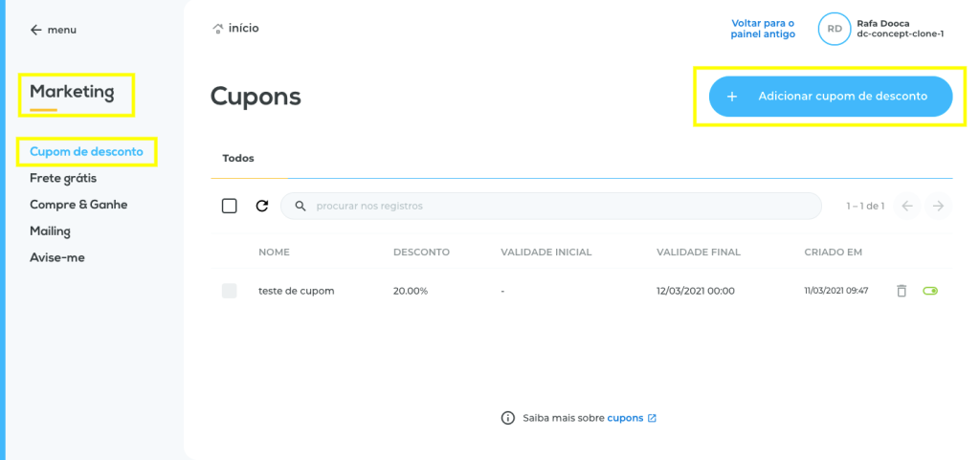
Task: Click the search magnifier icon
Action: pyautogui.click(x=301, y=206)
